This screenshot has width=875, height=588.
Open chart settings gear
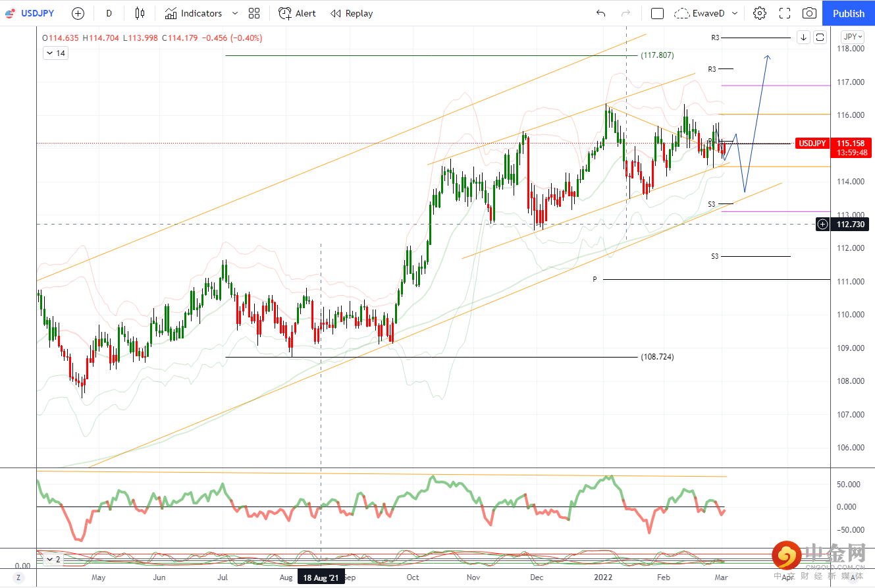(x=760, y=13)
